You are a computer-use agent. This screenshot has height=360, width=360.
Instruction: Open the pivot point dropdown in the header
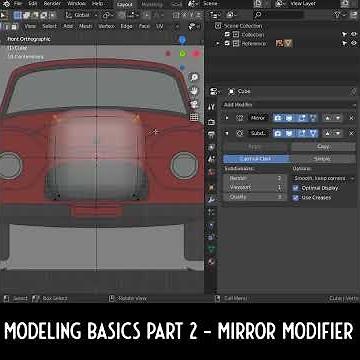[109, 15]
